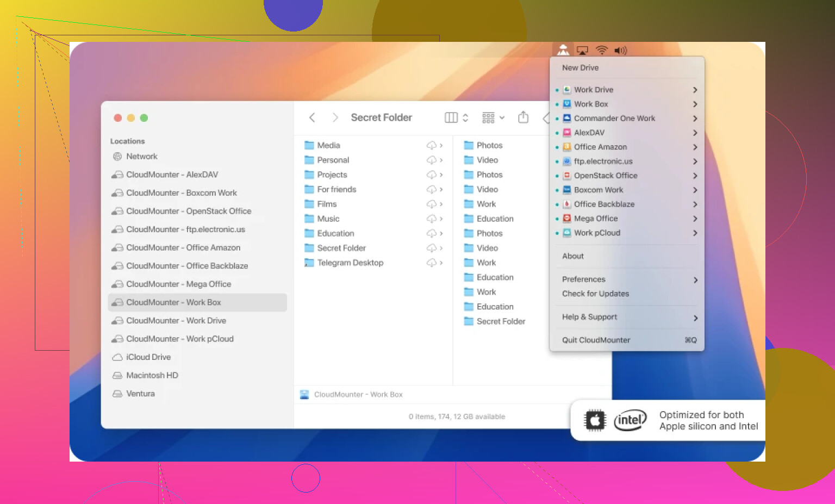835x504 pixels.
Task: Click cloud download icon next to Films
Action: point(432,204)
